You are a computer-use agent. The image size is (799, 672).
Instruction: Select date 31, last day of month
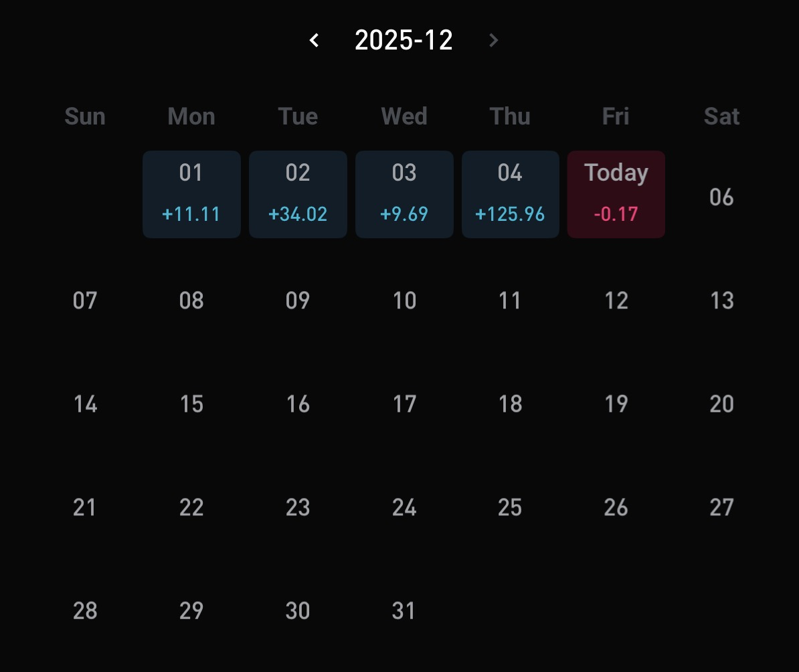click(x=404, y=610)
